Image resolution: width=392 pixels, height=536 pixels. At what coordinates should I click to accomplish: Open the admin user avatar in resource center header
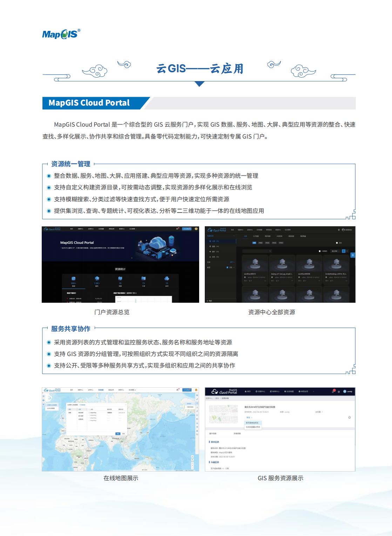click(x=343, y=230)
